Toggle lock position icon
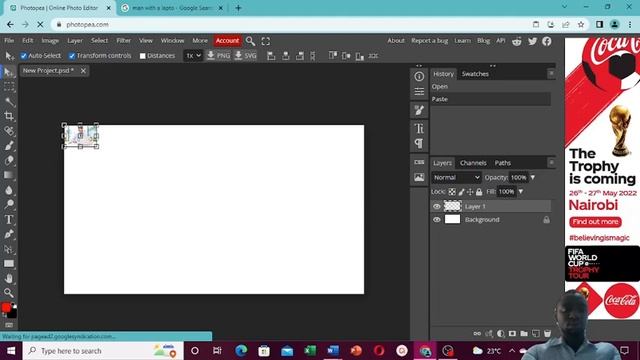The image size is (640, 360). [x=470, y=191]
